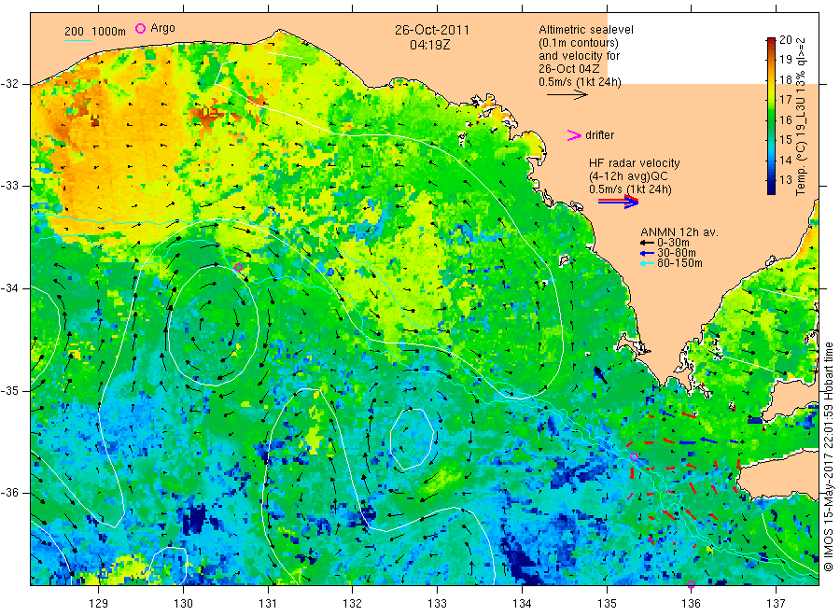840x616 pixels.
Task: Click the "26-Oct 04Z" text
Action: [x=569, y=68]
